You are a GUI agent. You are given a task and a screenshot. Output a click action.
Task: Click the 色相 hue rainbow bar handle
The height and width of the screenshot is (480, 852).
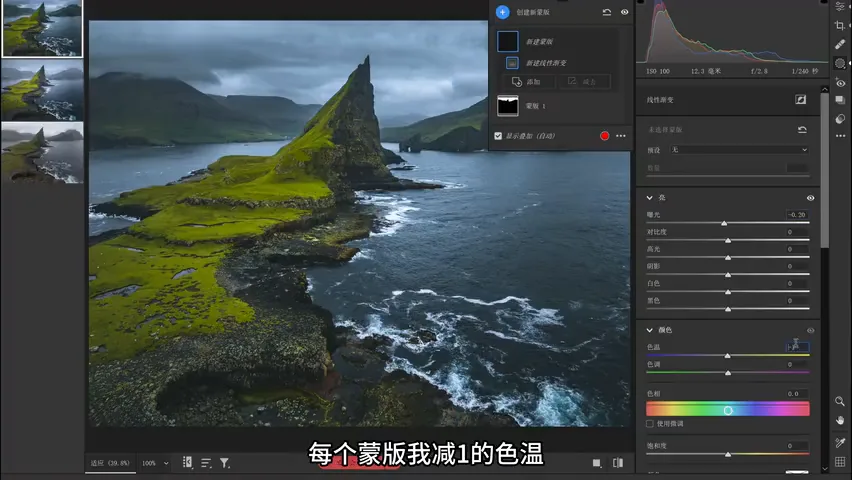click(x=728, y=410)
